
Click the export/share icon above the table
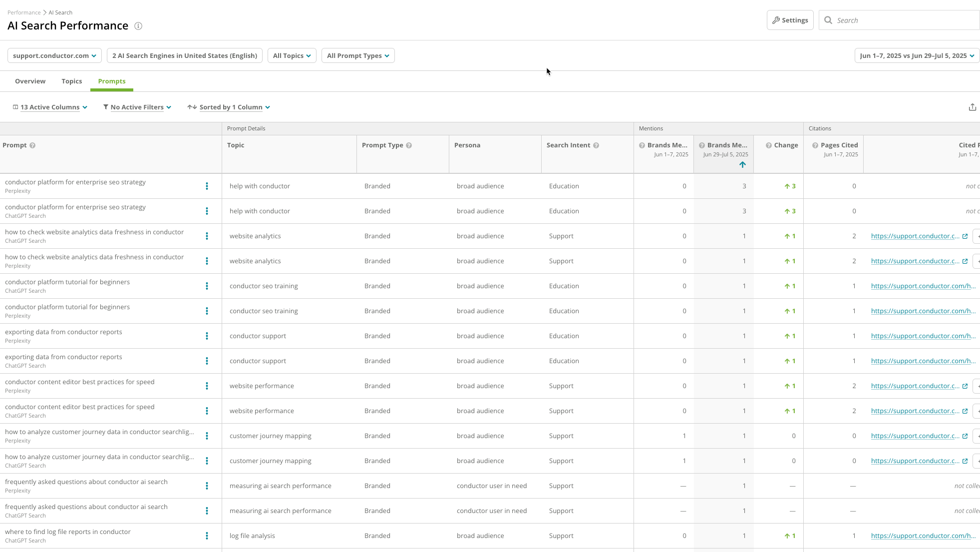tap(972, 106)
